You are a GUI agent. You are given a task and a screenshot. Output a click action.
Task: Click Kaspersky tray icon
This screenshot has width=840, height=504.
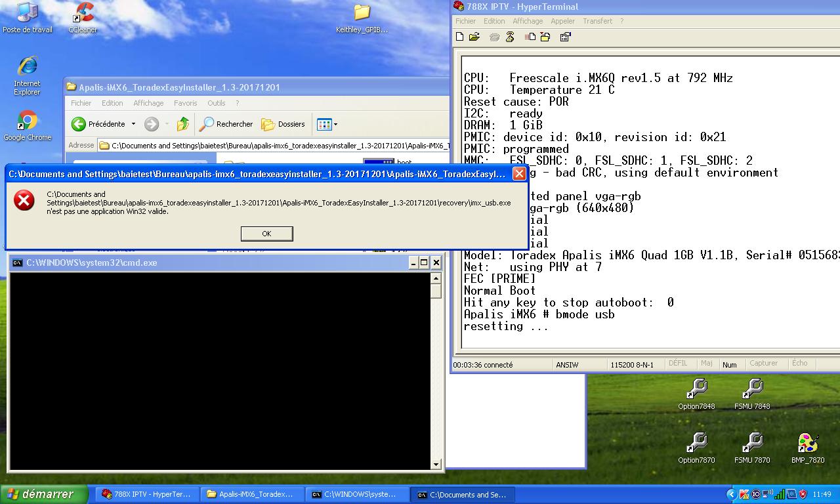tap(744, 494)
